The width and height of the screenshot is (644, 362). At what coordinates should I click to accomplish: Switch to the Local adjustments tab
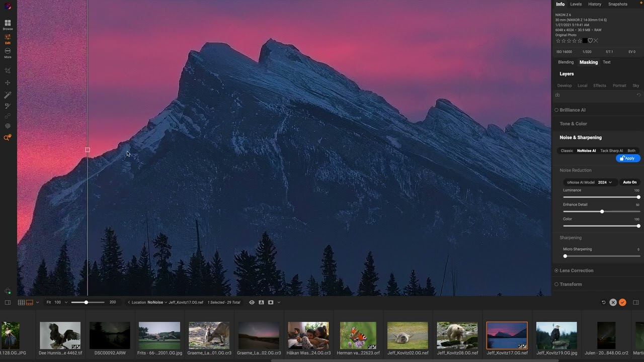[582, 85]
